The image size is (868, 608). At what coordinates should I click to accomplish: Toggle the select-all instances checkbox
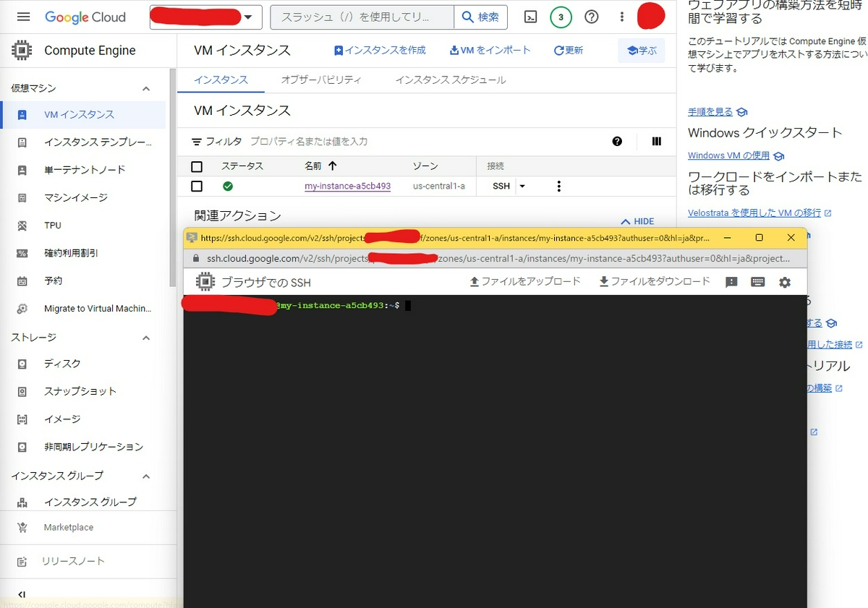[197, 167]
